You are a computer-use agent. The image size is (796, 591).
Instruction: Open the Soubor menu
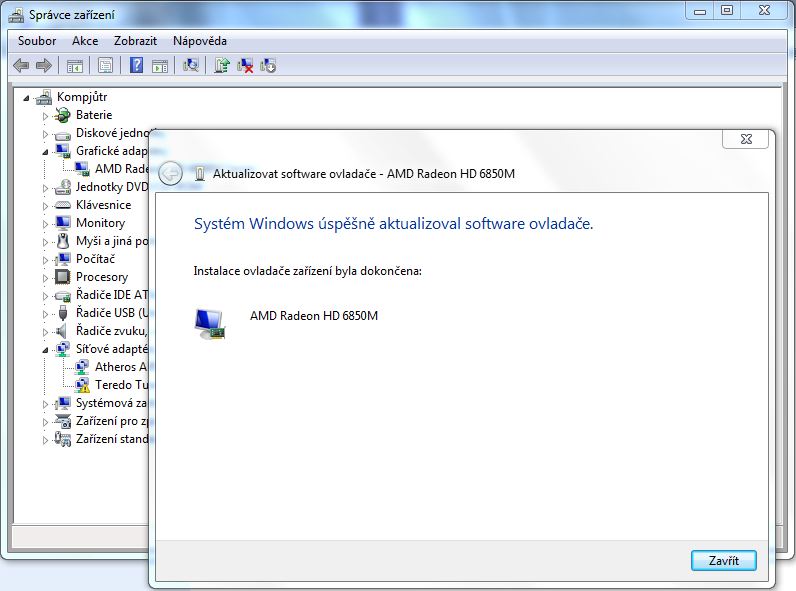pyautogui.click(x=37, y=41)
